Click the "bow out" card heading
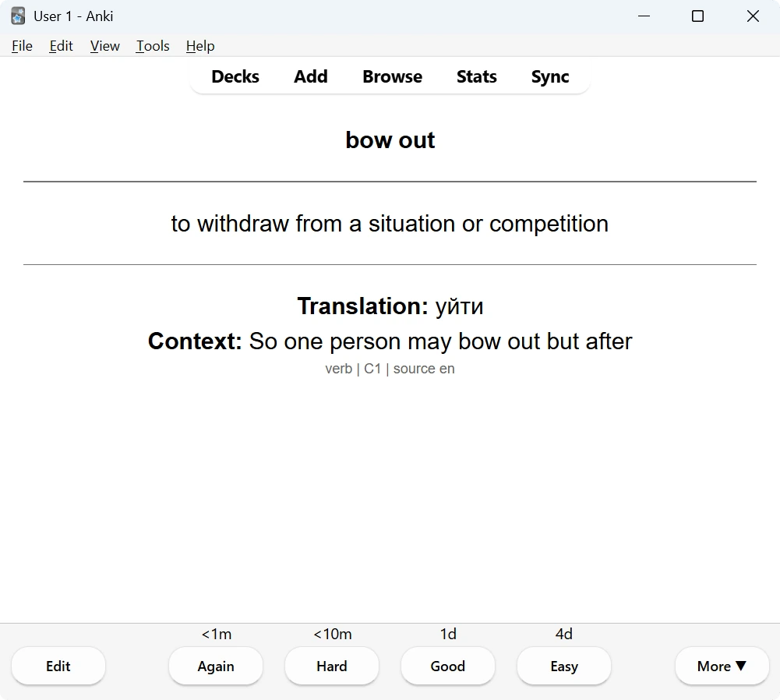This screenshot has width=780, height=700. coord(390,140)
